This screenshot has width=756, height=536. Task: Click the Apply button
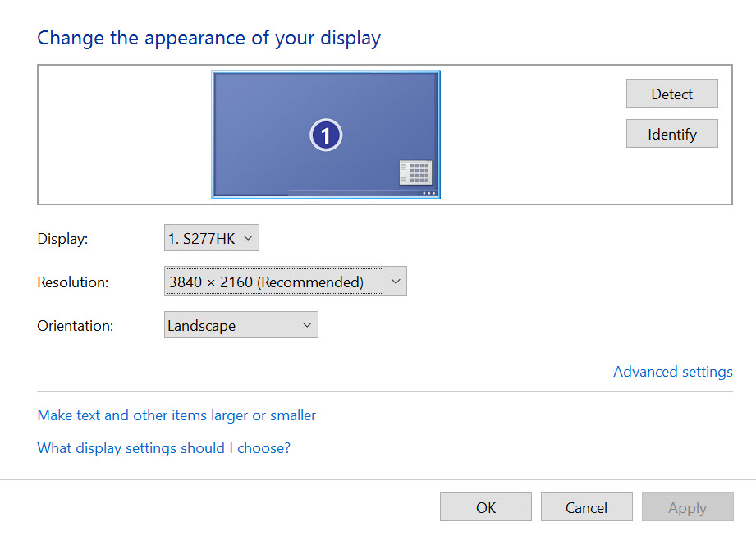[687, 507]
